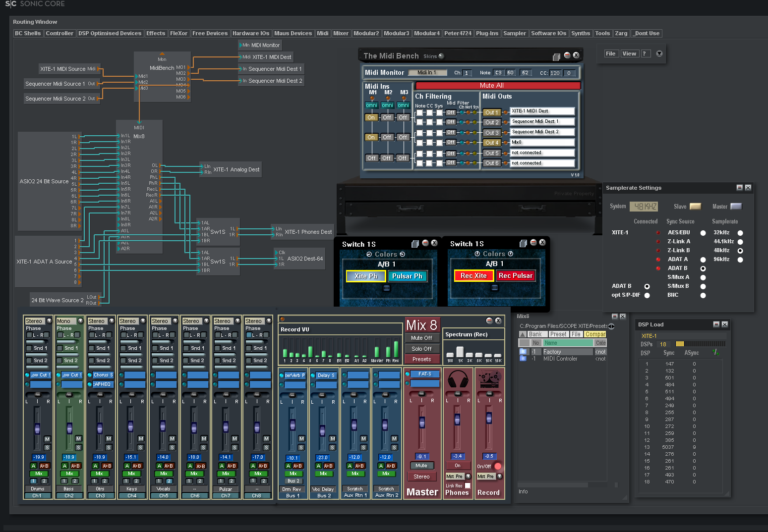This screenshot has height=532, width=768.
Task: Select 96kHz samplerate radio button
Action: point(740,260)
